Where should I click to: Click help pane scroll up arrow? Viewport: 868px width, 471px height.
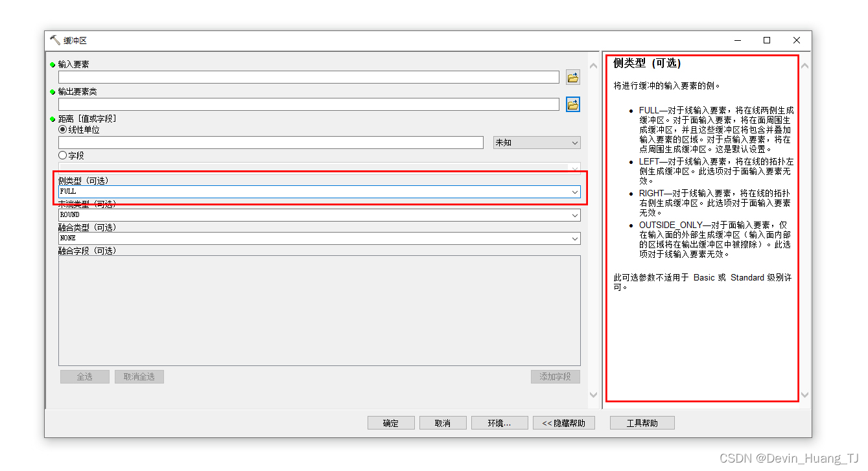[805, 65]
